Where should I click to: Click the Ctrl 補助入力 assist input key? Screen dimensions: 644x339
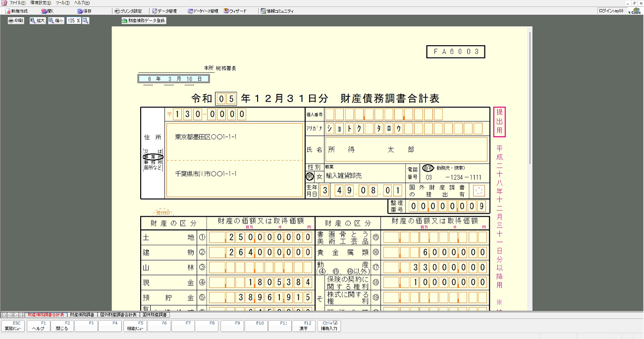tap(329, 326)
